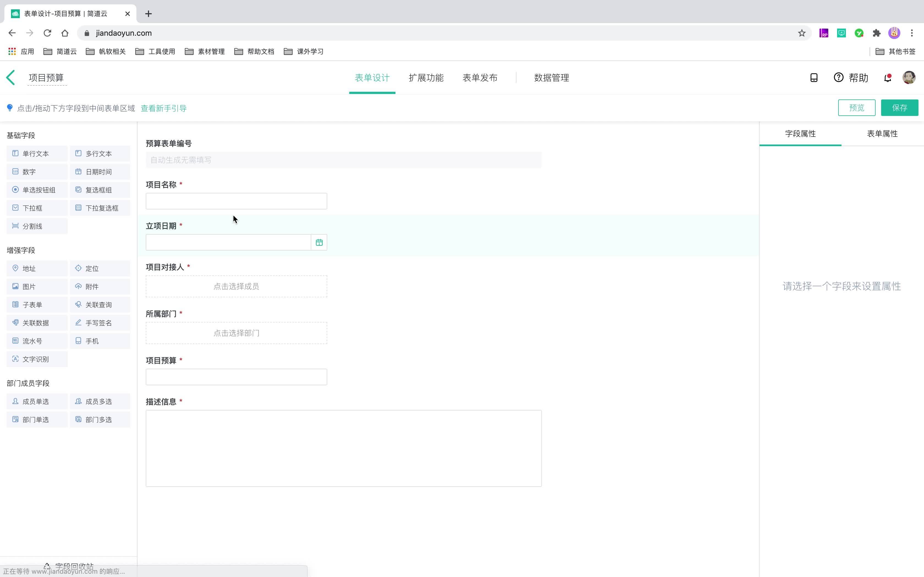Screen dimensions: 924x577
Task: Open the 扩展功能 tab
Action: pyautogui.click(x=426, y=78)
